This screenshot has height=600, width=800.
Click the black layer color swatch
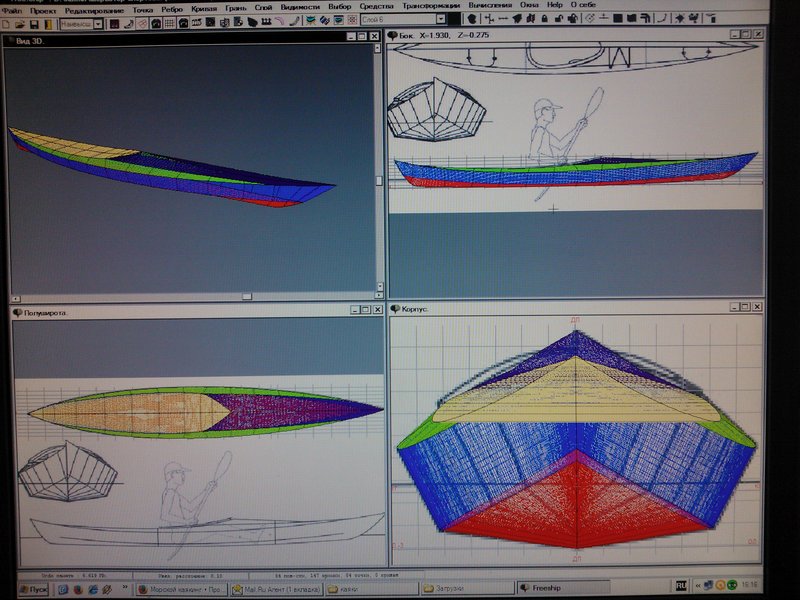[454, 19]
